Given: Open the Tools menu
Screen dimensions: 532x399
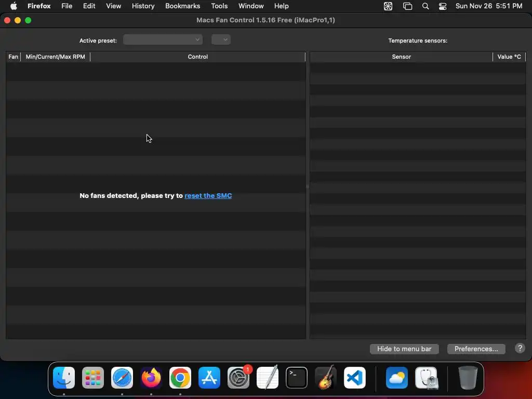Looking at the screenshot, I should [x=219, y=6].
